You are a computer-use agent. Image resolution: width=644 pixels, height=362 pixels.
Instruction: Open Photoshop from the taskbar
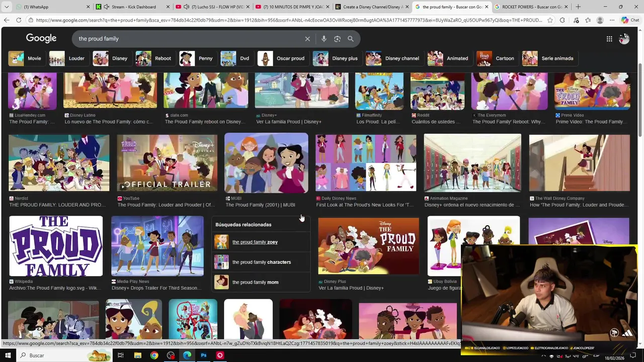(x=203, y=355)
